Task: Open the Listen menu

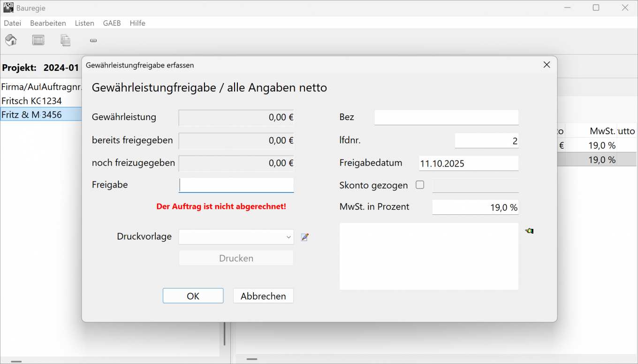Action: [x=84, y=23]
